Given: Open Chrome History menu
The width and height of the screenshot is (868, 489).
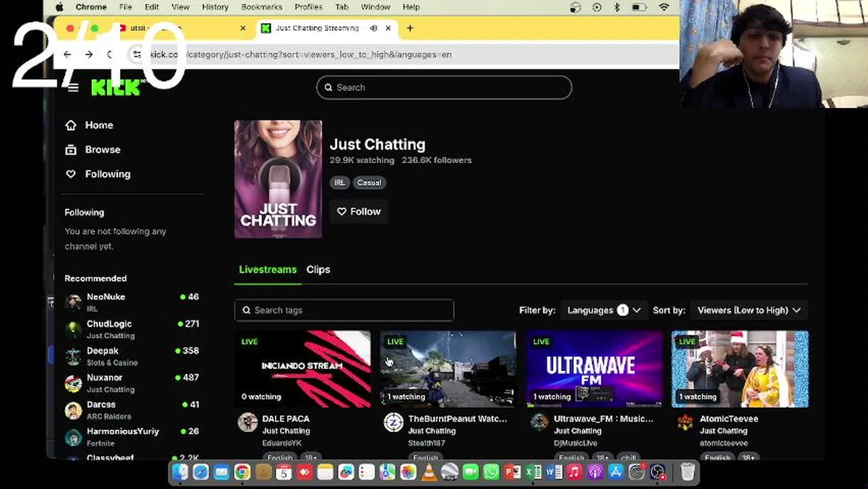Looking at the screenshot, I should tap(215, 7).
